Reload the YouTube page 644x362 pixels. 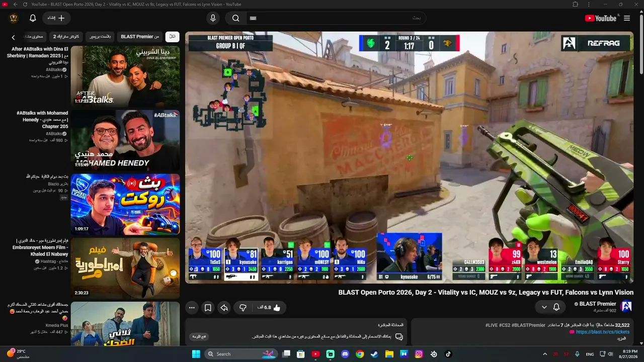tap(25, 5)
